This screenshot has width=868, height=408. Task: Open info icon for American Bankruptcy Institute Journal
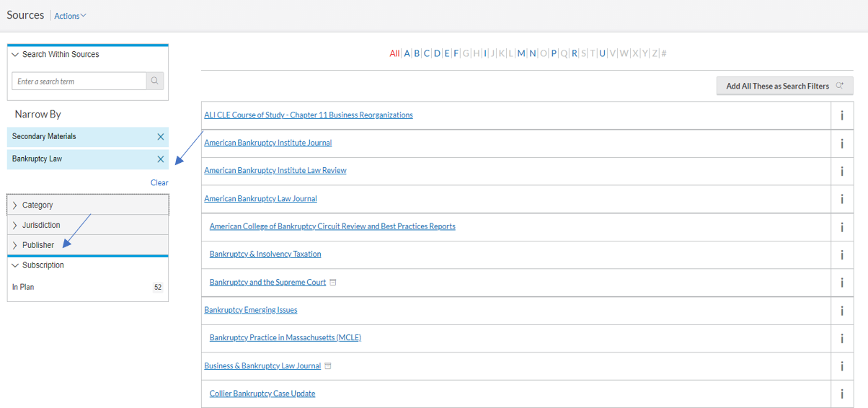(842, 143)
